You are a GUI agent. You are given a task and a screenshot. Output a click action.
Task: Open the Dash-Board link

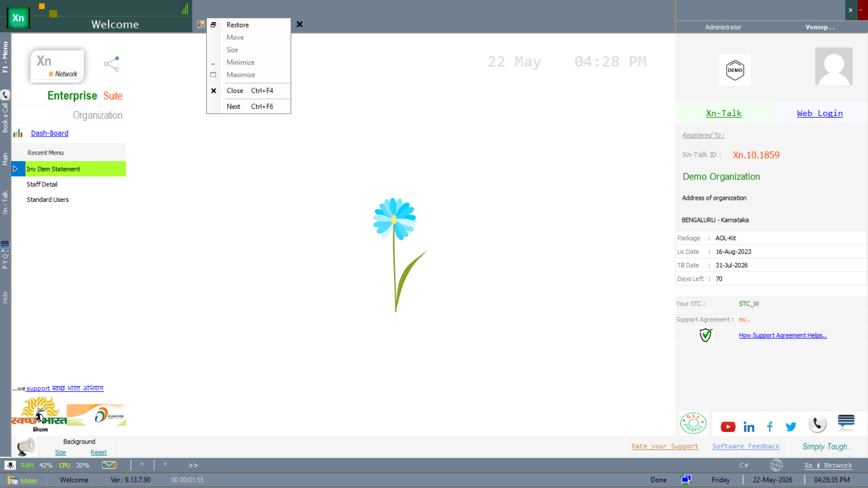coord(50,133)
